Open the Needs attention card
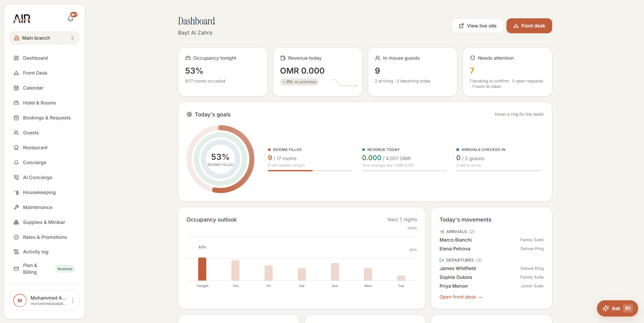644x323 pixels. [507, 72]
